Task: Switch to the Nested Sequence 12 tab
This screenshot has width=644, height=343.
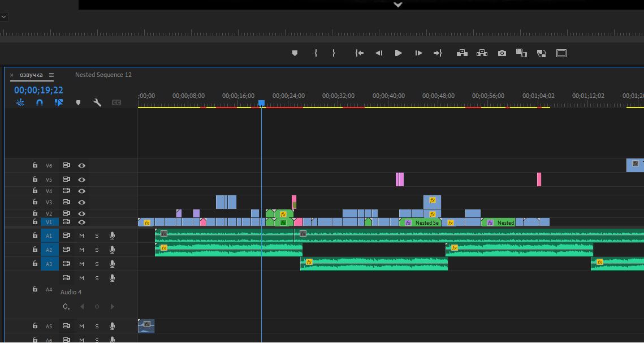Action: coord(103,75)
